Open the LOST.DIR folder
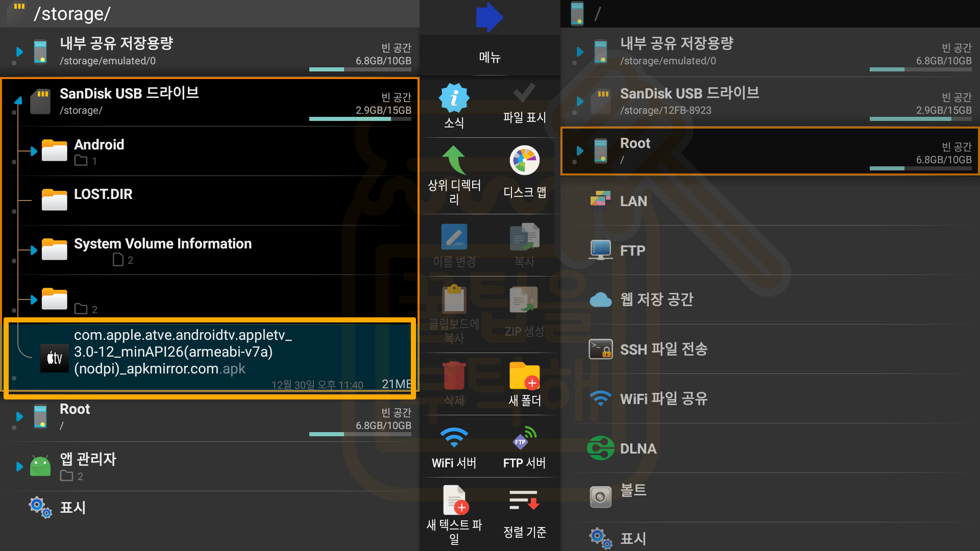Screen dimensions: 980x551 103,194
